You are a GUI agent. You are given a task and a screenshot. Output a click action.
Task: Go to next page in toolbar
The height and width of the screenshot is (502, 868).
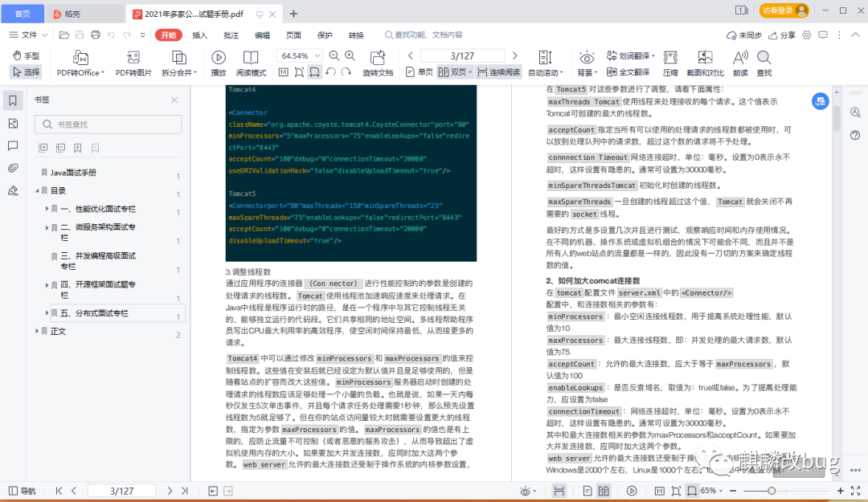515,56
